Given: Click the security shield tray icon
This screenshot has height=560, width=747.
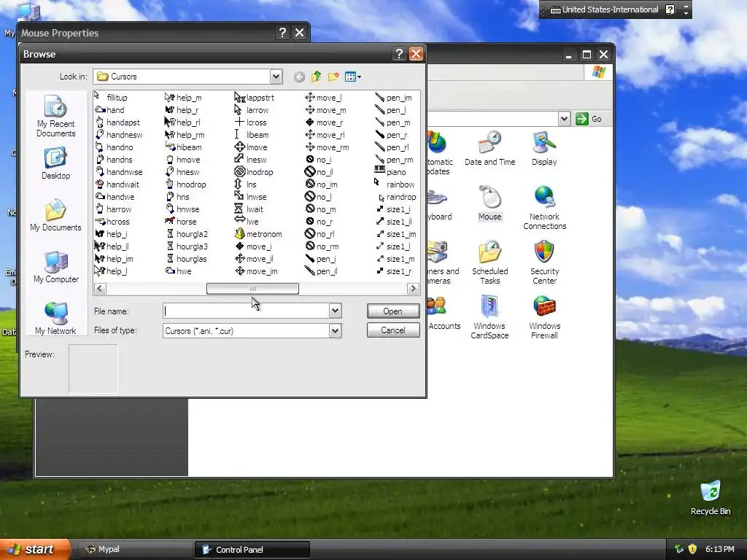Looking at the screenshot, I should click(x=692, y=549).
